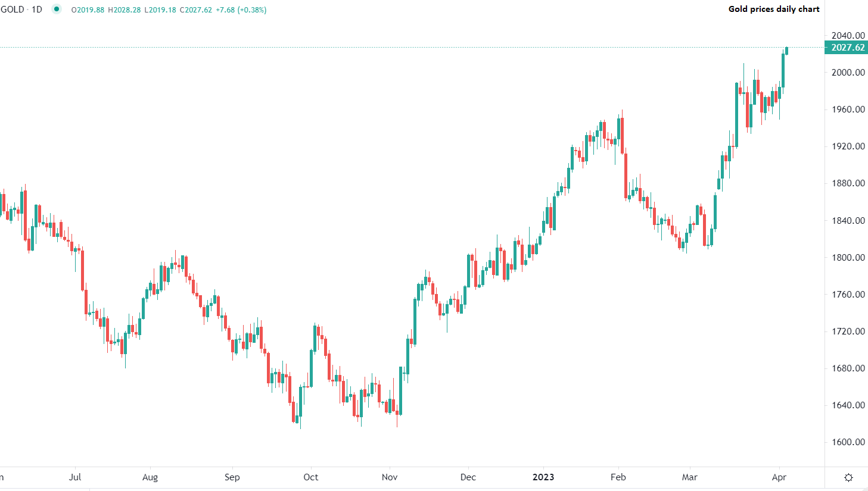Select the 2023 label on the time axis
Viewport: 868px width, 491px height.
point(544,477)
